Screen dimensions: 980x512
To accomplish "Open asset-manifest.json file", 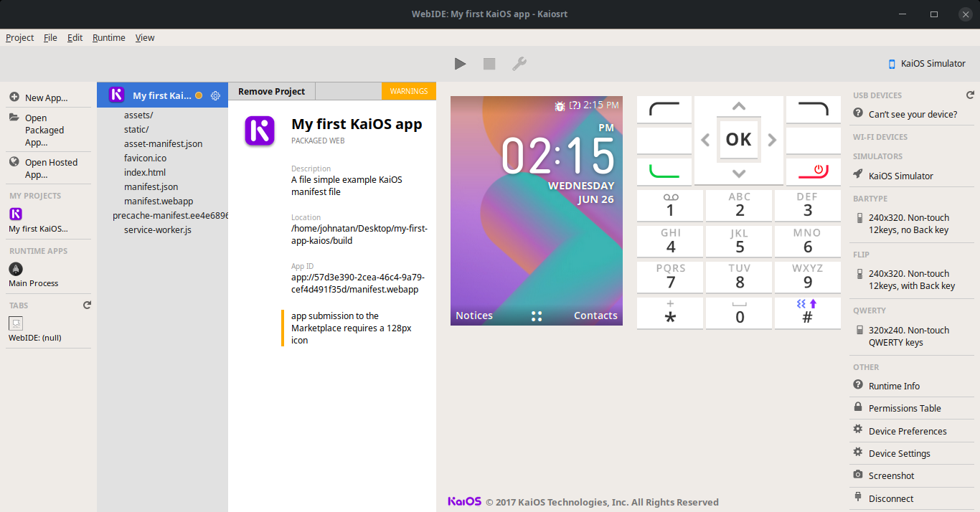I will click(x=163, y=143).
